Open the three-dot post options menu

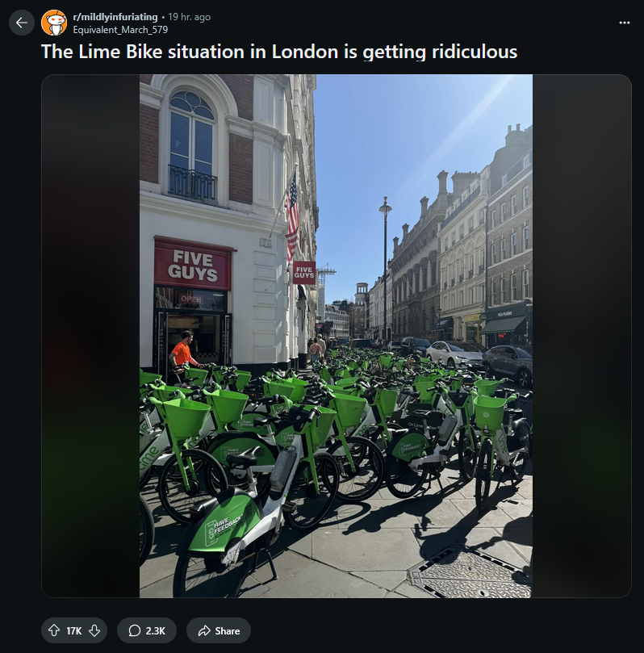click(625, 23)
